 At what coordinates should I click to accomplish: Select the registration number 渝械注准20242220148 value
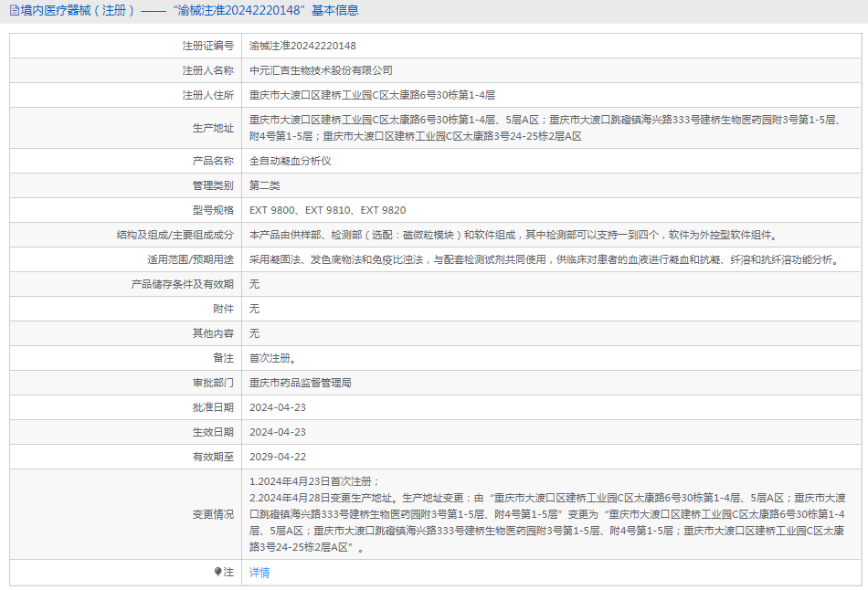[302, 46]
